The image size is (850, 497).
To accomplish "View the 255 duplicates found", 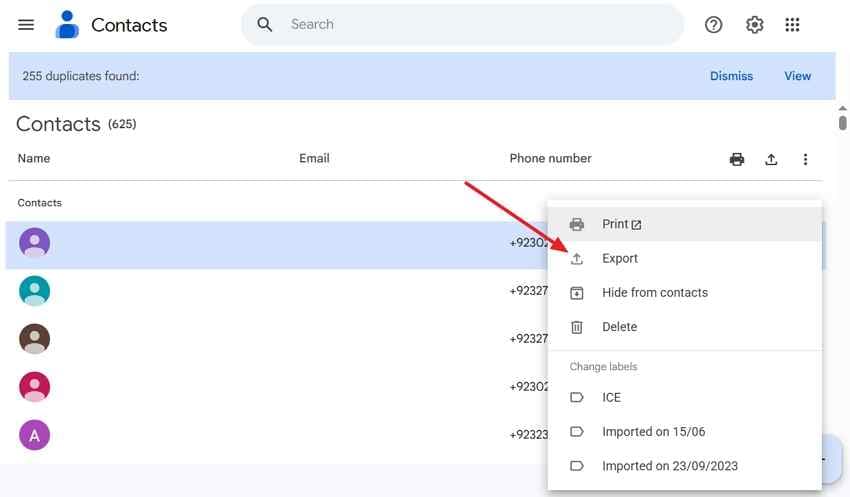I will pyautogui.click(x=797, y=76).
